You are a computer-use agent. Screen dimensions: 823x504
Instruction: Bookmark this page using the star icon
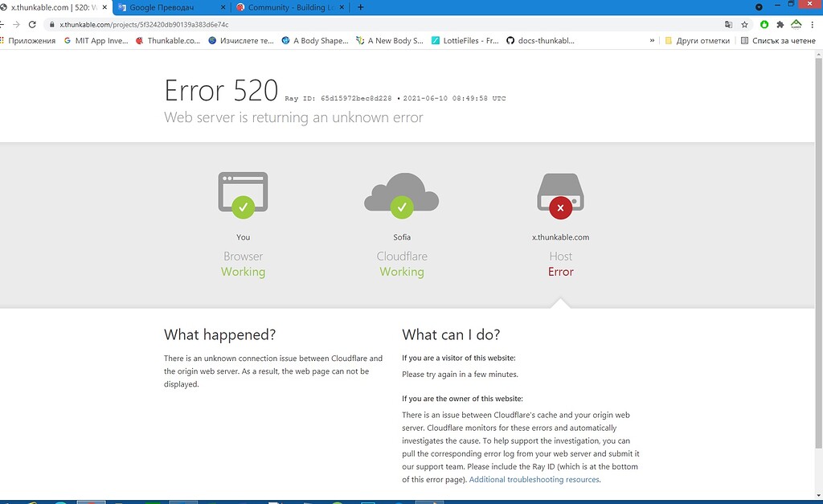click(746, 24)
